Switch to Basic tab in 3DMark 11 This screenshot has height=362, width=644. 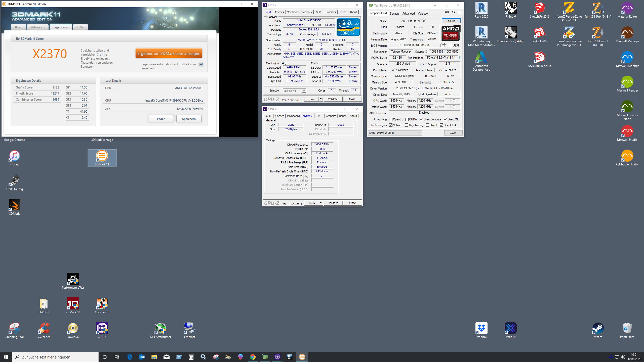pos(18,27)
